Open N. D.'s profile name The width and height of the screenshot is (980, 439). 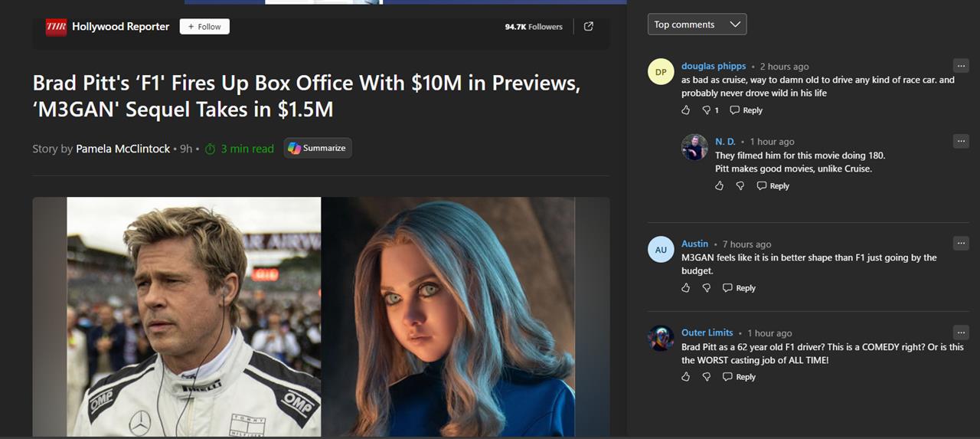click(725, 142)
